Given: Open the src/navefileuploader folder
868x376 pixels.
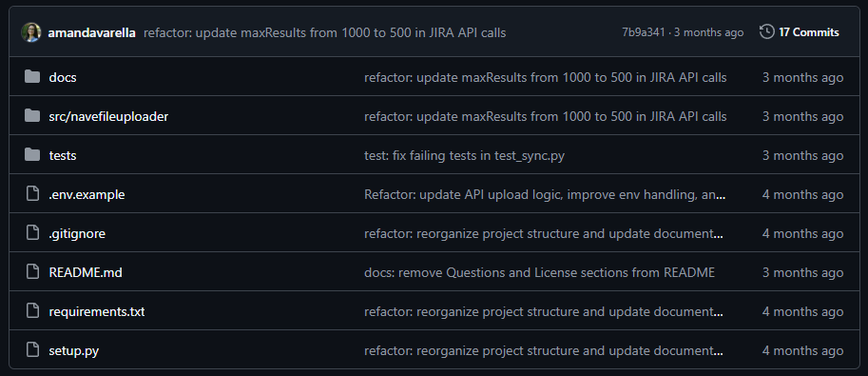Looking at the screenshot, I should [108, 116].
